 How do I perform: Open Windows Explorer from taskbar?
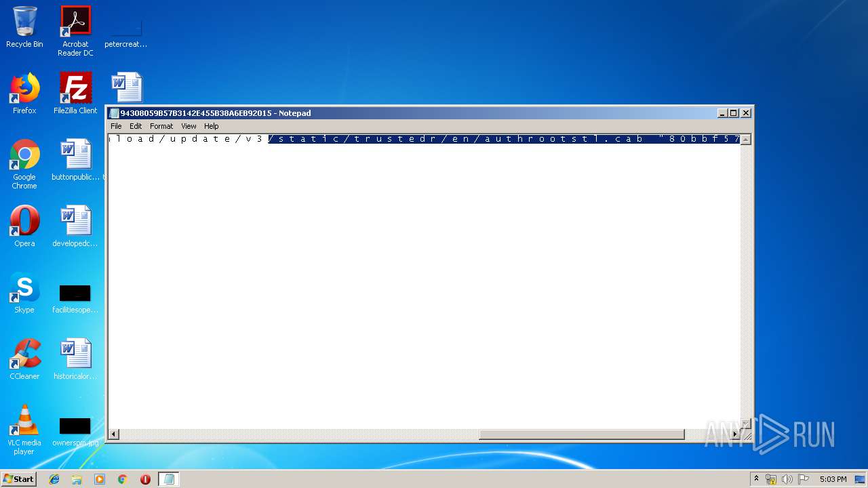(x=77, y=479)
